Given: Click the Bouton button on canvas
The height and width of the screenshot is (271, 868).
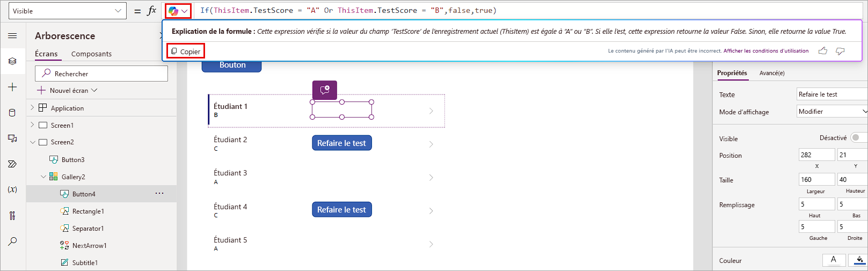Looking at the screenshot, I should pos(232,65).
